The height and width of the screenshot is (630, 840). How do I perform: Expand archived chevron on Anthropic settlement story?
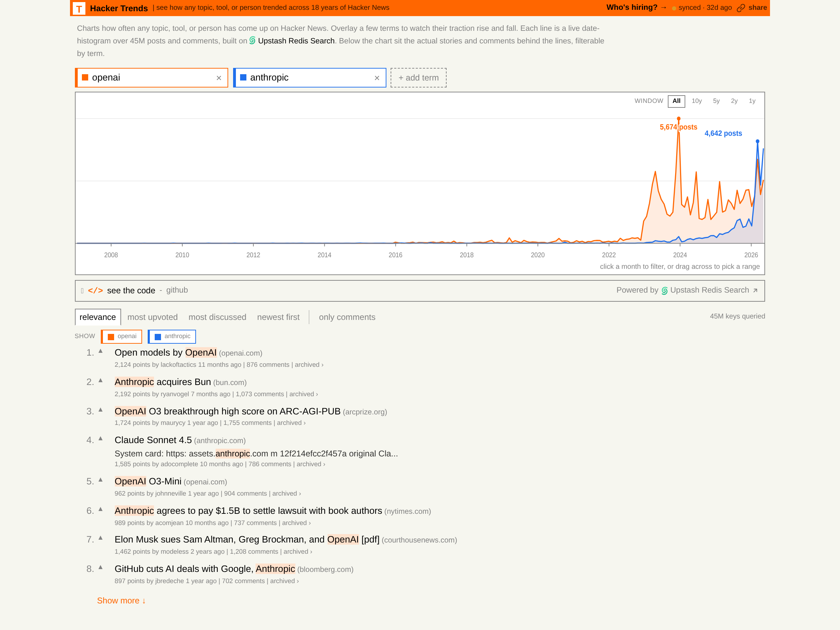point(309,523)
